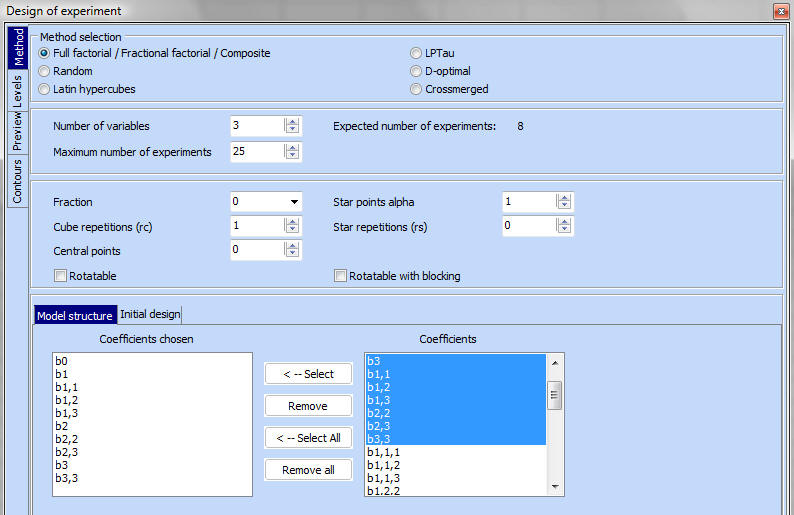Select the LPTau method radio button
Screen dimensions: 794x515
(x=416, y=53)
